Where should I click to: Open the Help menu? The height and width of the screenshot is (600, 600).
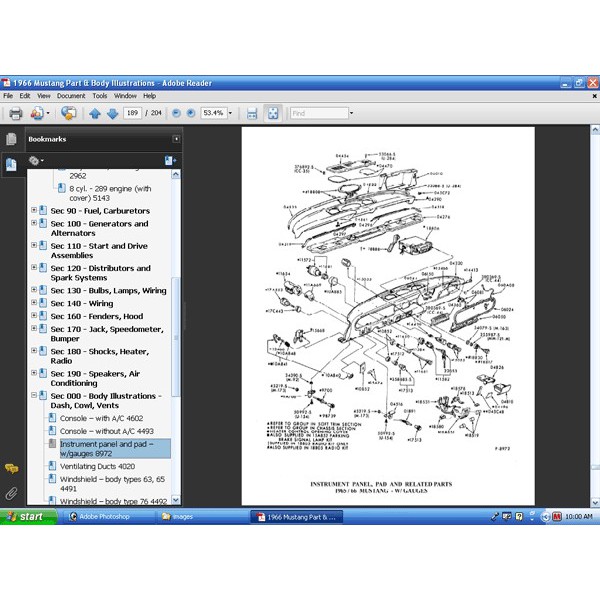(x=150, y=96)
